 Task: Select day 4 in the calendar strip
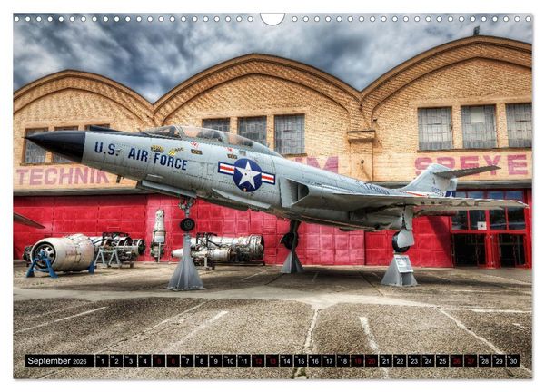coord(144,361)
